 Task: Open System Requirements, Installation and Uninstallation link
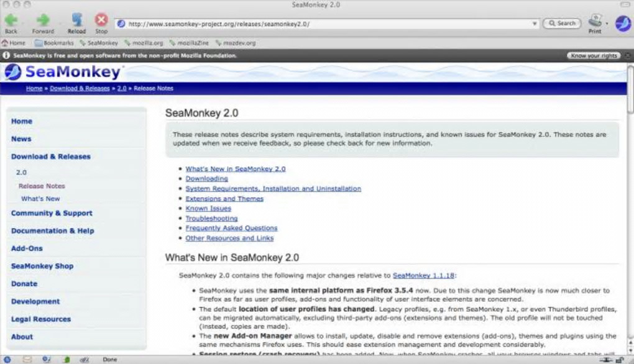pyautogui.click(x=273, y=189)
